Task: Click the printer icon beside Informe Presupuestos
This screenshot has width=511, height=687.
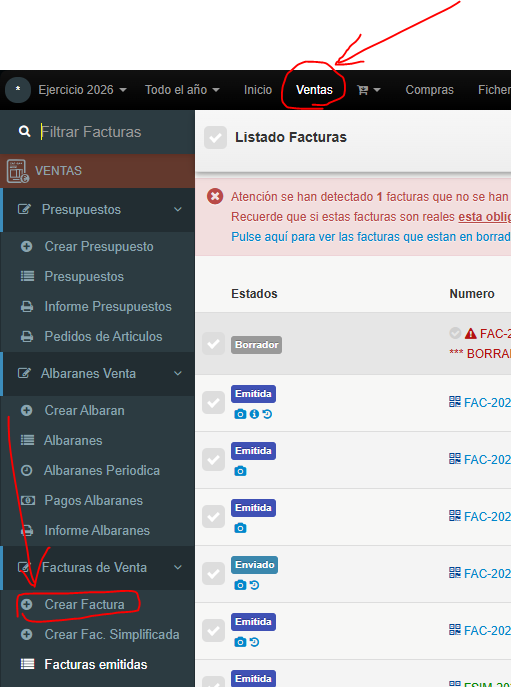Action: tap(27, 306)
